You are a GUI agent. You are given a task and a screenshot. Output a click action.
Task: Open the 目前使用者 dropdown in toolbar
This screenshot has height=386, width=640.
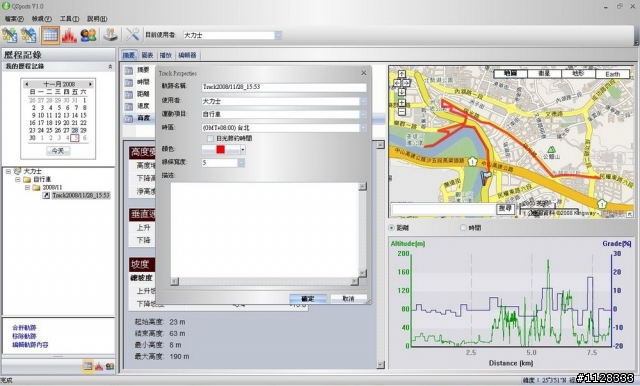coord(278,35)
